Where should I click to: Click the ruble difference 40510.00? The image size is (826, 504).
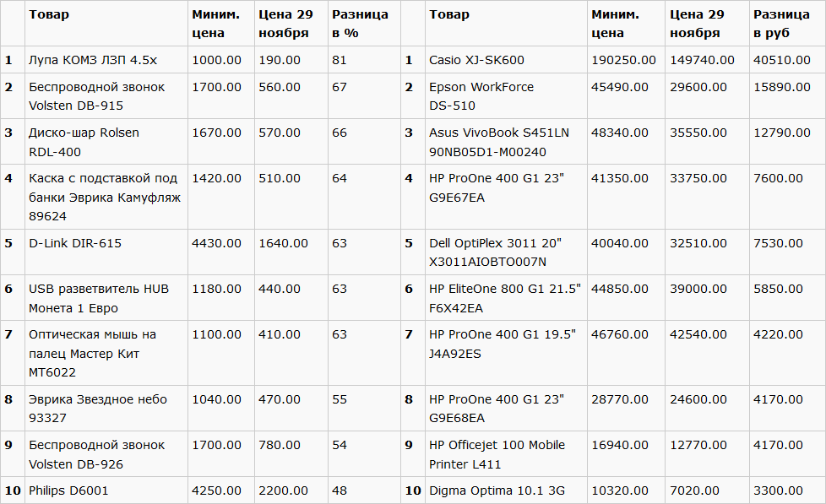(x=782, y=60)
